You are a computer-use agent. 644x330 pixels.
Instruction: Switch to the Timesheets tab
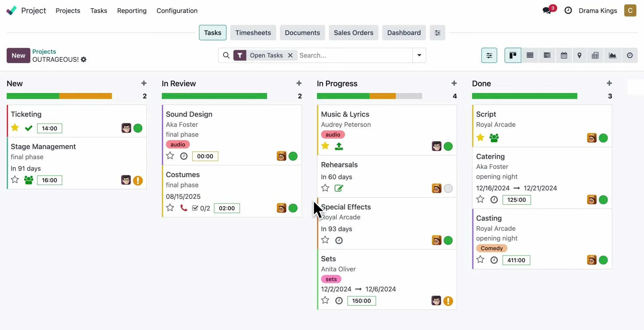click(253, 33)
